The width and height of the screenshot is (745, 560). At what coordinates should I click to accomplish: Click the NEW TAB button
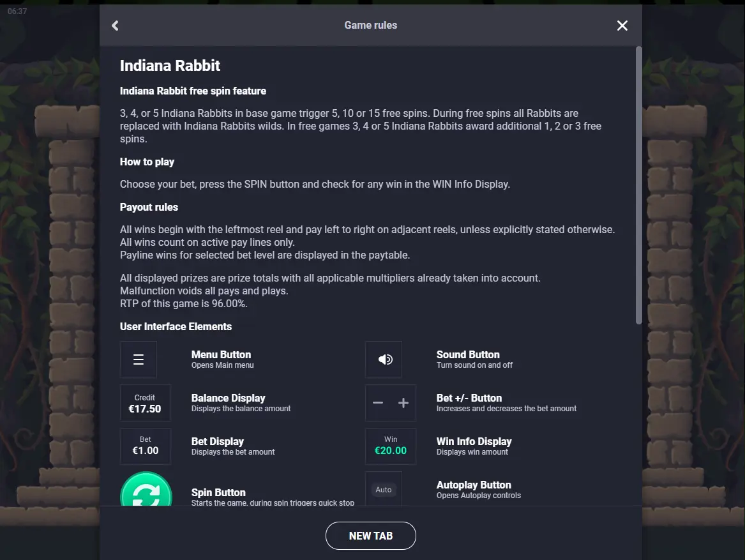371,536
